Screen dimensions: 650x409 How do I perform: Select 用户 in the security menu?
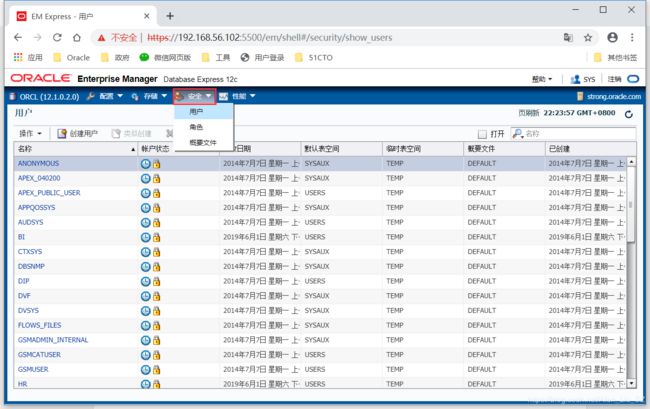[x=204, y=111]
